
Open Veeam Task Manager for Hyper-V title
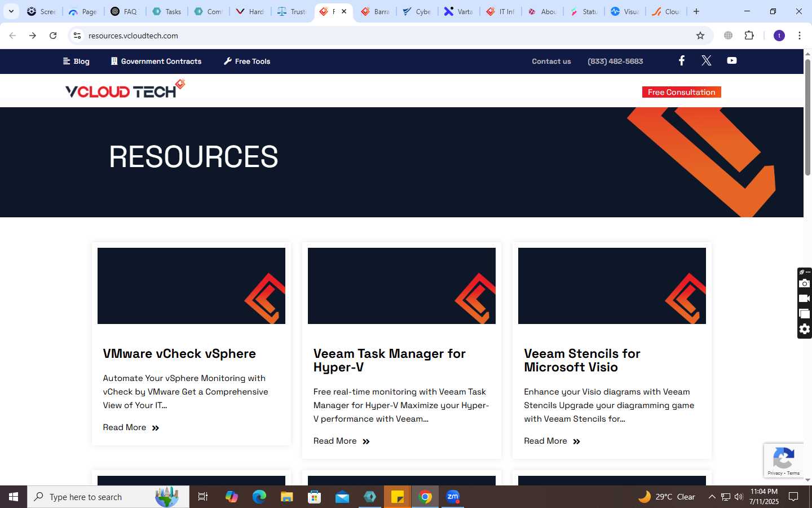(x=390, y=360)
